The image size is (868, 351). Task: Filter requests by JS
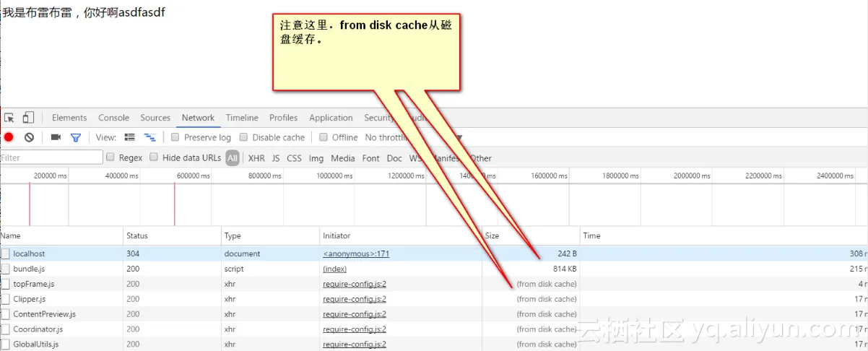click(276, 158)
